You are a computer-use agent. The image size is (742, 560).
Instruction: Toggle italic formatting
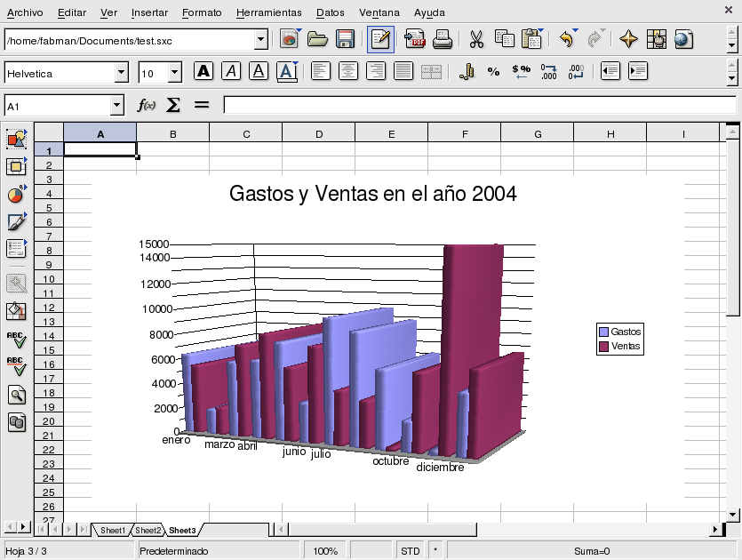click(x=231, y=71)
